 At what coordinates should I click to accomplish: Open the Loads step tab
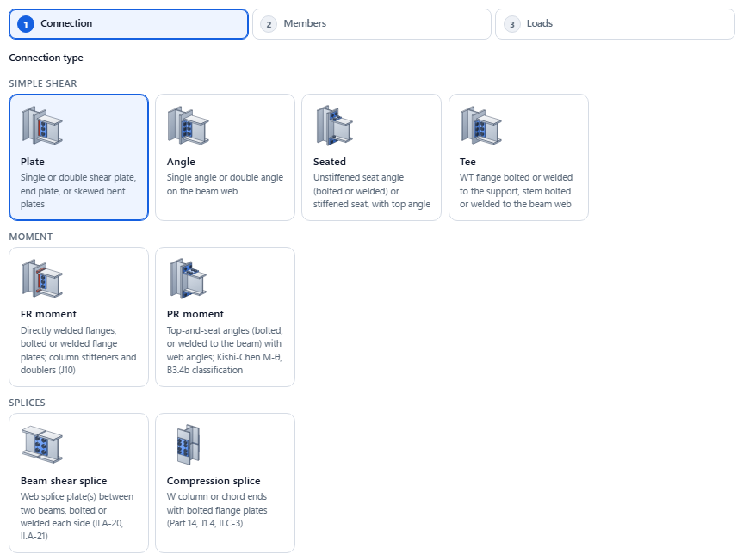tap(615, 24)
